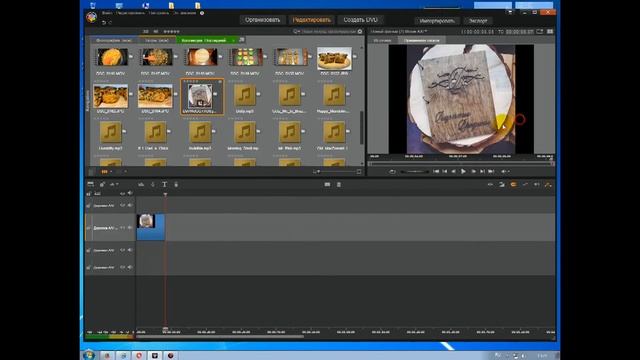This screenshot has height=360, width=640.
Task: Hide the highlighted middle track's video
Action: coord(122,228)
